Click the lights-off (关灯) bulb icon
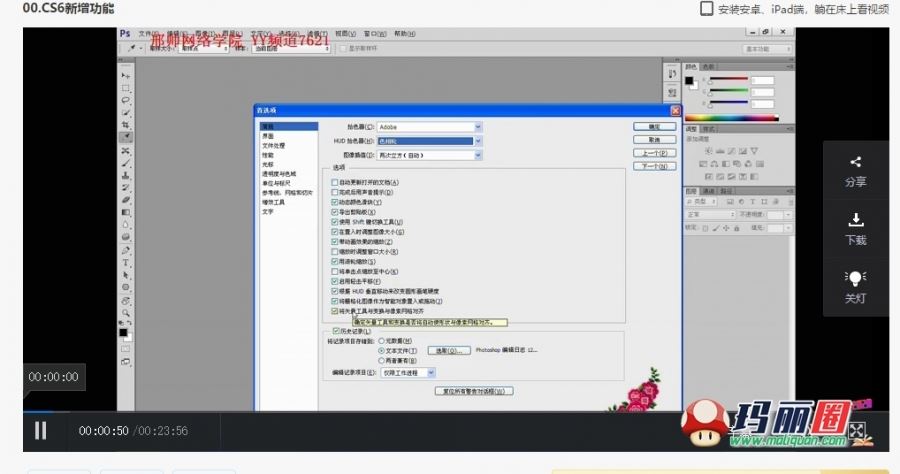The width and height of the screenshot is (900, 474). click(855, 278)
